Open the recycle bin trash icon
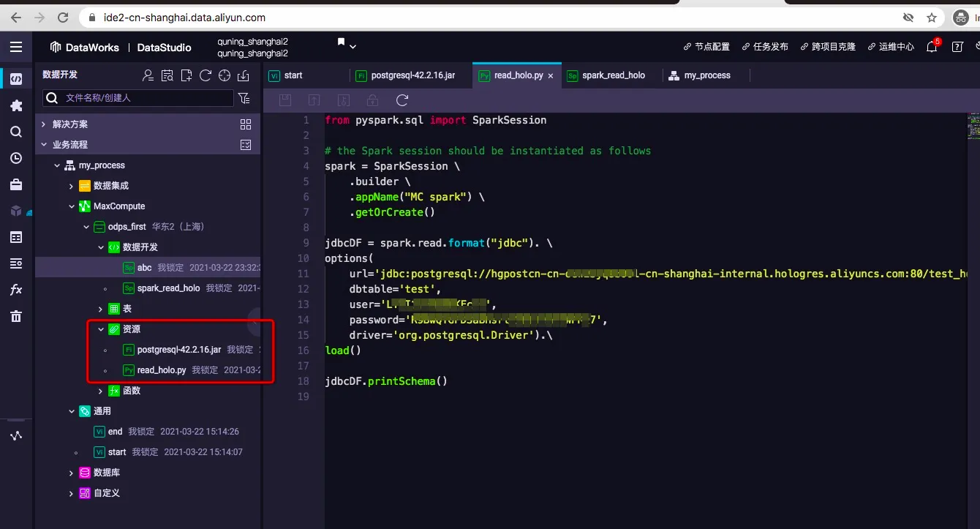This screenshot has width=980, height=529. [16, 316]
